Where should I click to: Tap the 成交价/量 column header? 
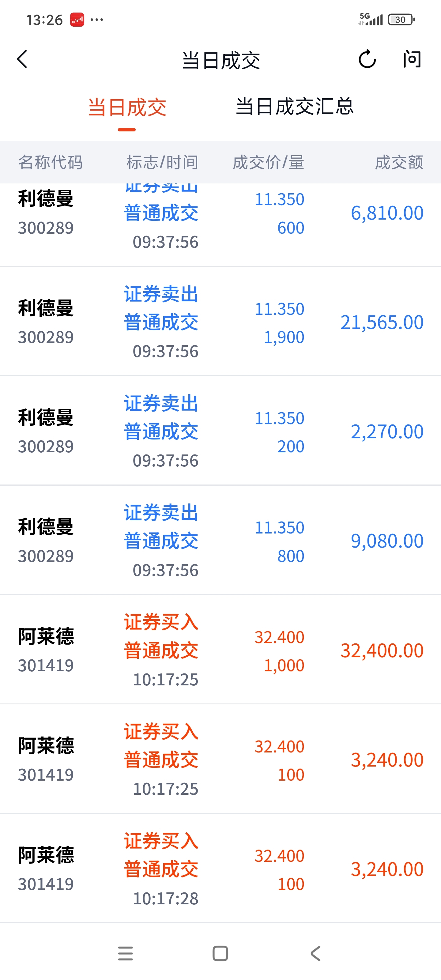tap(268, 162)
